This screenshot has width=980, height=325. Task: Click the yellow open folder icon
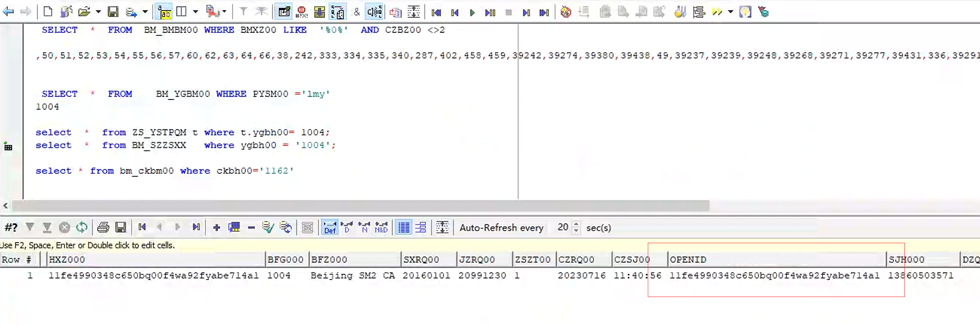coord(84,12)
